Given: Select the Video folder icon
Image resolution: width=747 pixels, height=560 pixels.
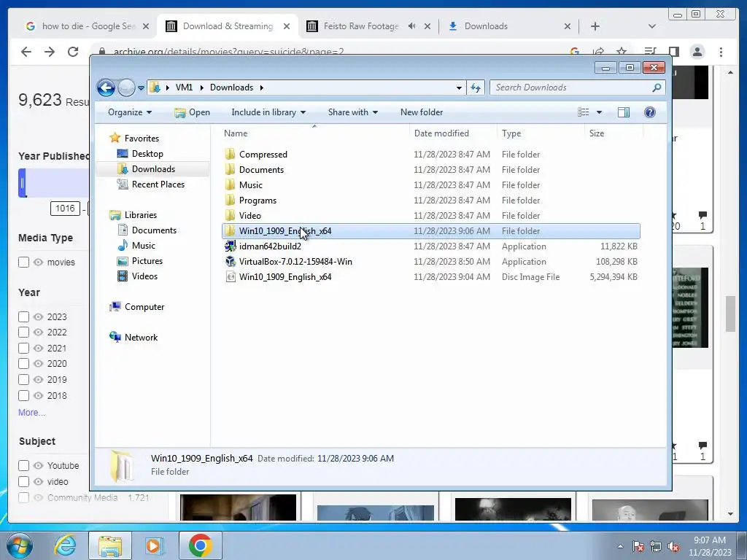Looking at the screenshot, I should tap(230, 215).
